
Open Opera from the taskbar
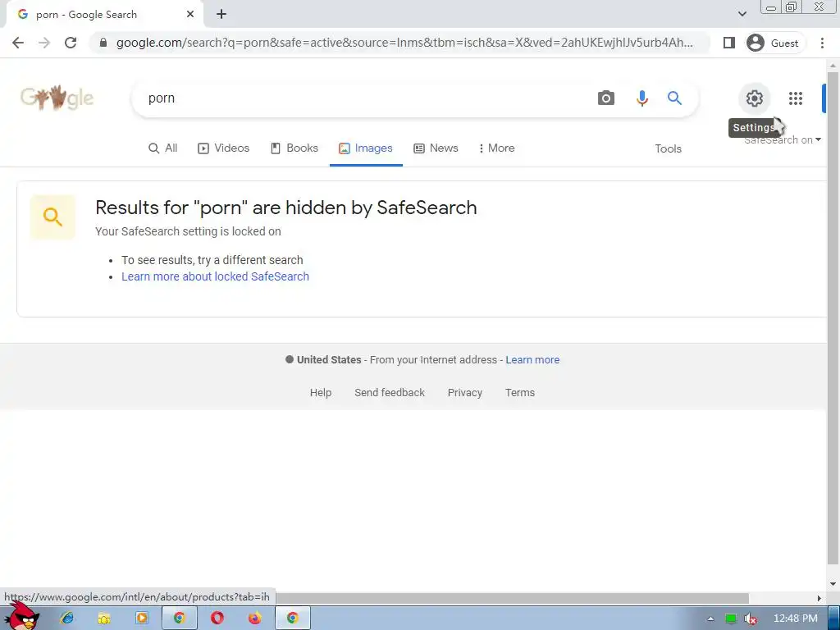coord(217,619)
